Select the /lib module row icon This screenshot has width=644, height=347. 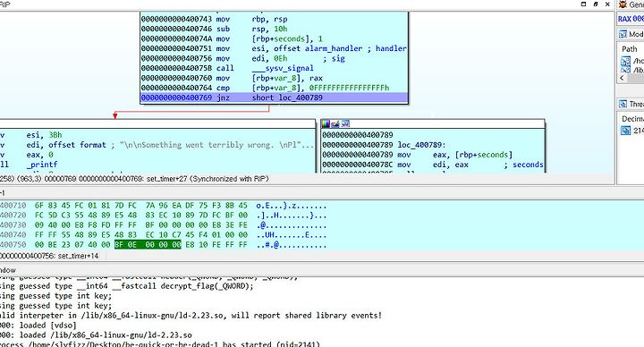pos(625,70)
